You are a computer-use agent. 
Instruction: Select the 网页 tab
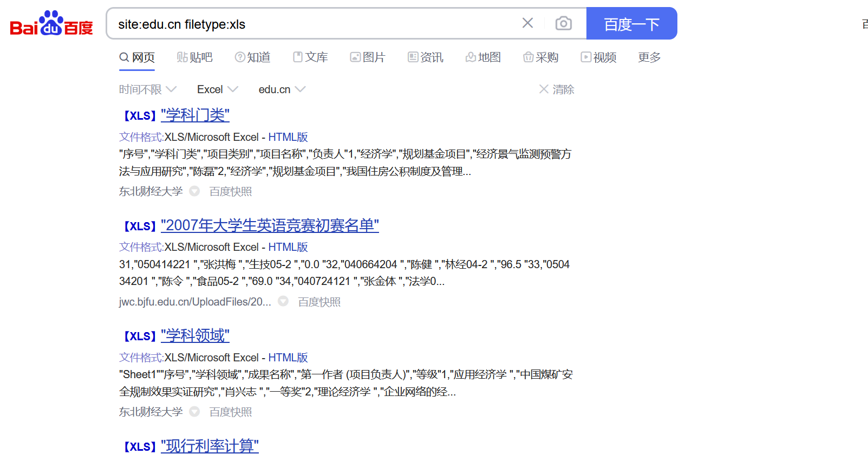click(137, 57)
